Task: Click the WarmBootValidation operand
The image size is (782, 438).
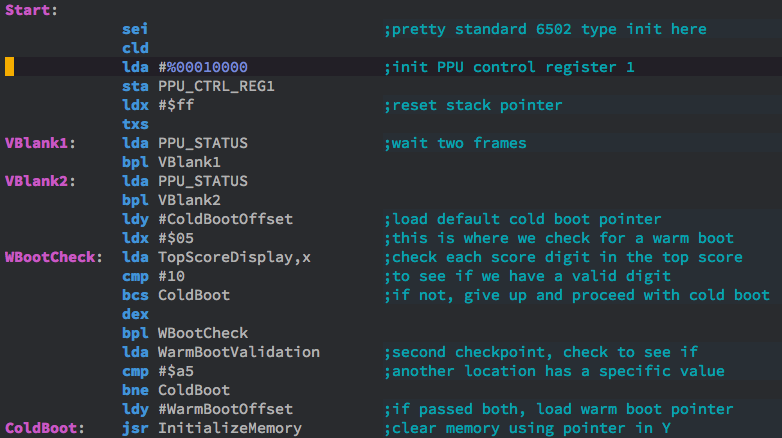Action: click(239, 352)
